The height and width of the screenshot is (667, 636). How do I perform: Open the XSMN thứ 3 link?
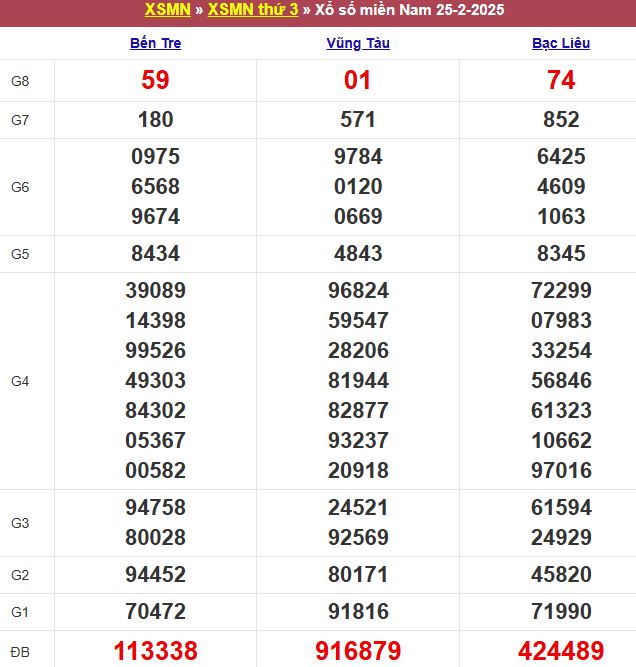(x=253, y=9)
